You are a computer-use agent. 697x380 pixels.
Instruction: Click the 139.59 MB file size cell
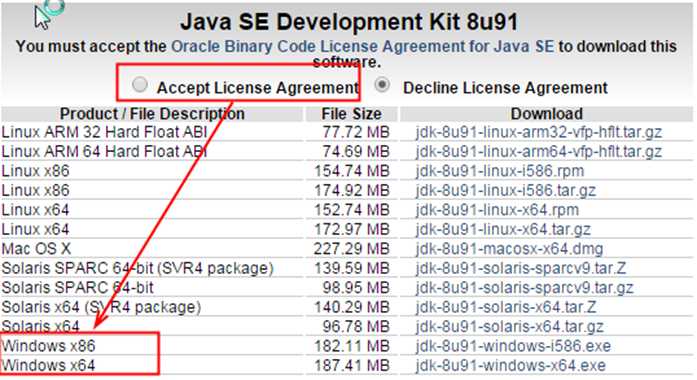(352, 268)
